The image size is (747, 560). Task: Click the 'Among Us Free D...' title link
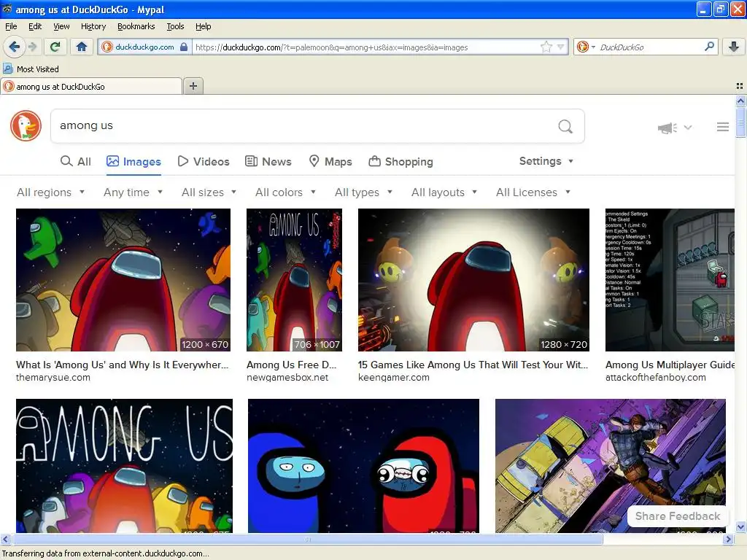pyautogui.click(x=292, y=365)
